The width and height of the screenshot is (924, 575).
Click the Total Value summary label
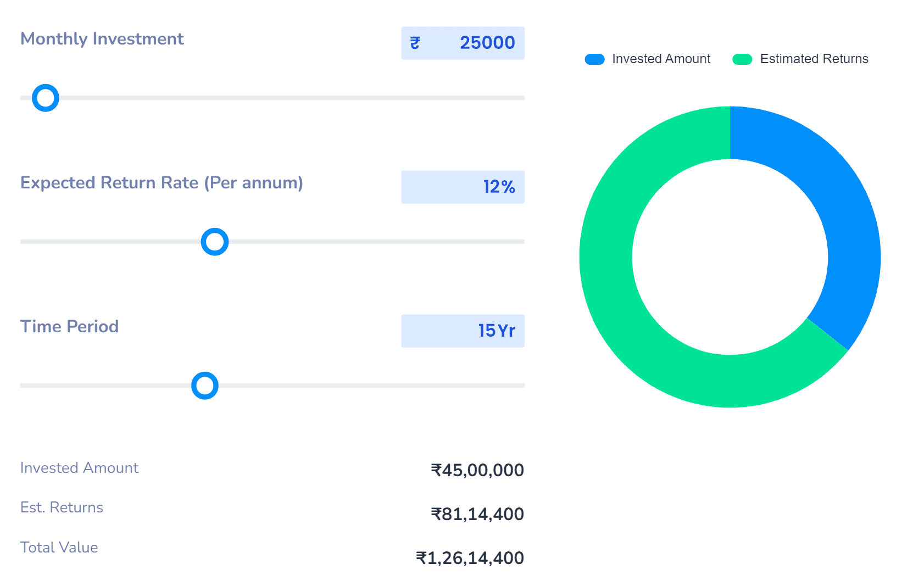tap(59, 548)
